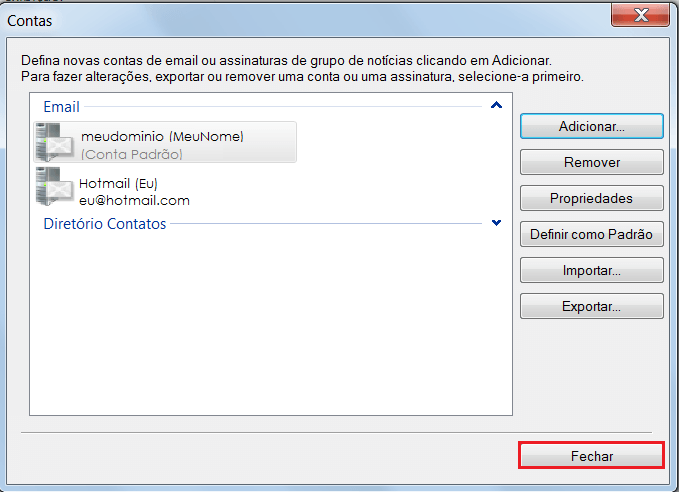679x492 pixels.
Task: Click the eu@hotmail.com address text
Action: 134,200
